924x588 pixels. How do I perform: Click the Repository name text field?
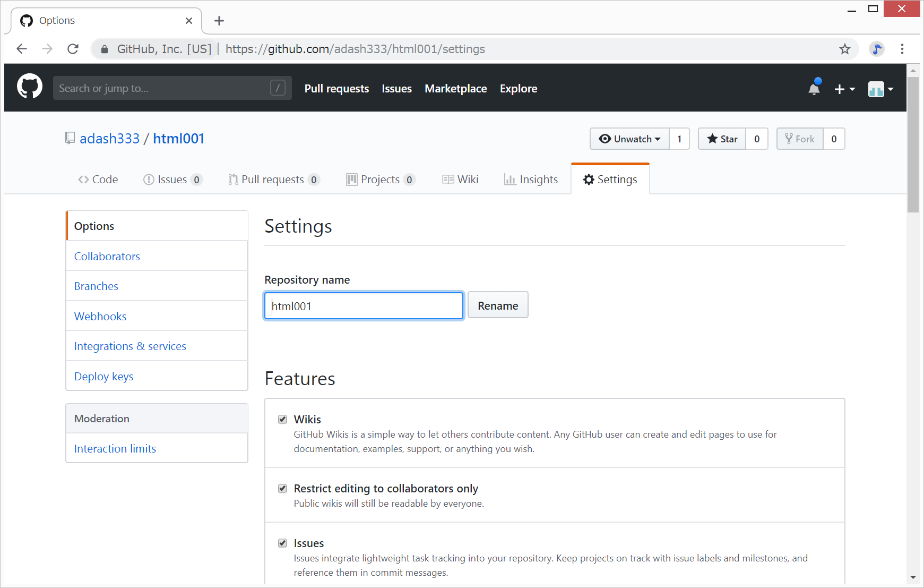[x=364, y=306]
